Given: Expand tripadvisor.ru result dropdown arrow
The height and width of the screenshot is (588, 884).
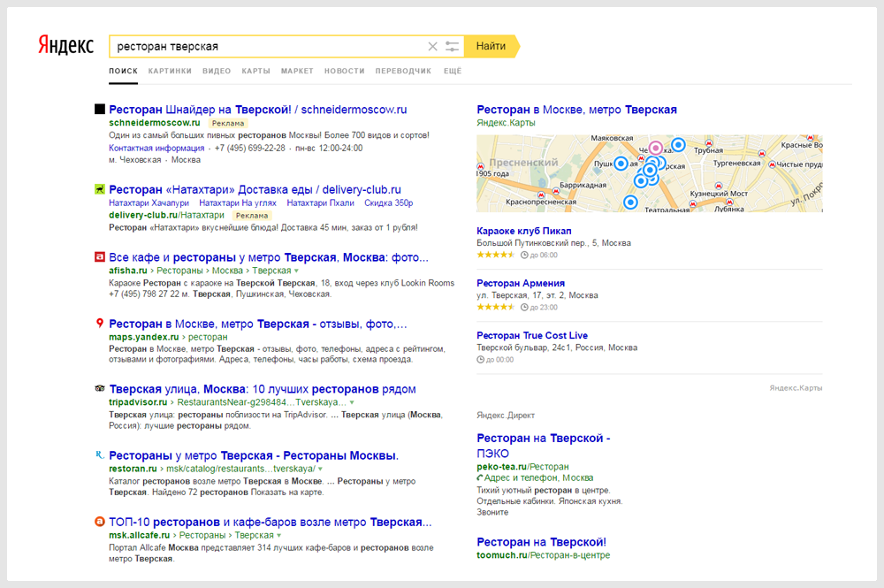Looking at the screenshot, I should [352, 402].
